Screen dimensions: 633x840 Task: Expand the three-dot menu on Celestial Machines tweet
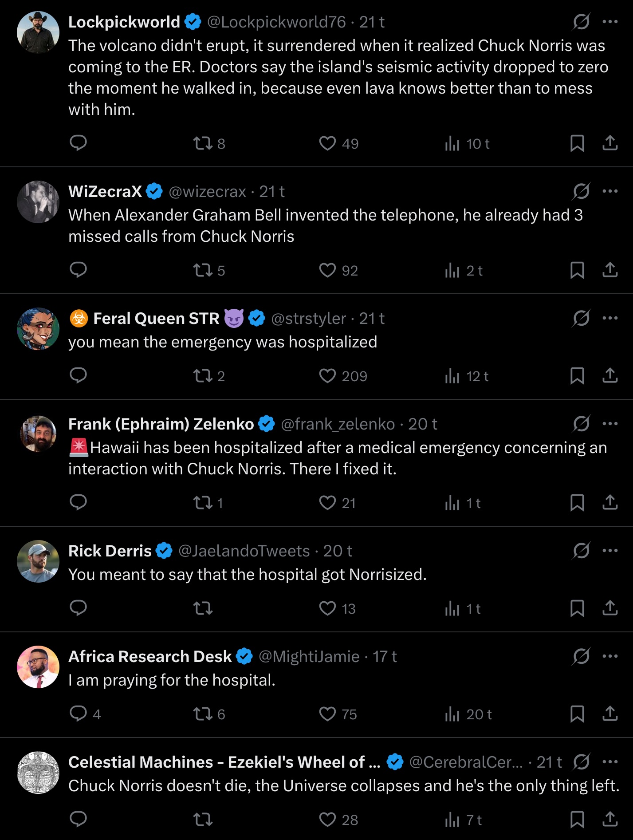[x=610, y=762]
